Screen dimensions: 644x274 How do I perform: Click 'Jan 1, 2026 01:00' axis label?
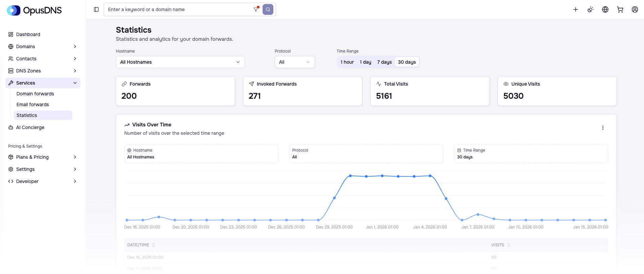(x=382, y=227)
